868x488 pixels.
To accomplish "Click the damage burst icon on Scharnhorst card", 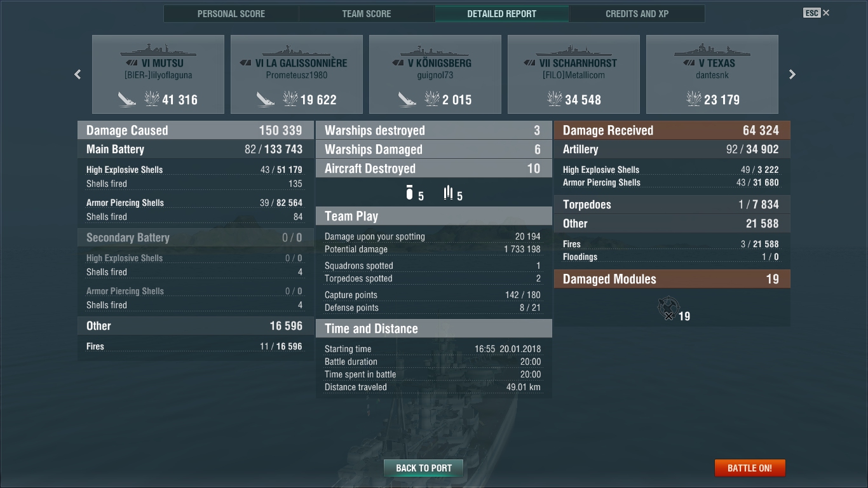I will (555, 98).
